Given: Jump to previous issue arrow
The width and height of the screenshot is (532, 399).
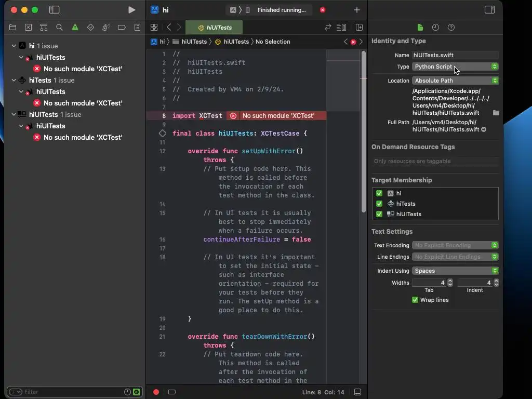Looking at the screenshot, I should click(x=345, y=42).
